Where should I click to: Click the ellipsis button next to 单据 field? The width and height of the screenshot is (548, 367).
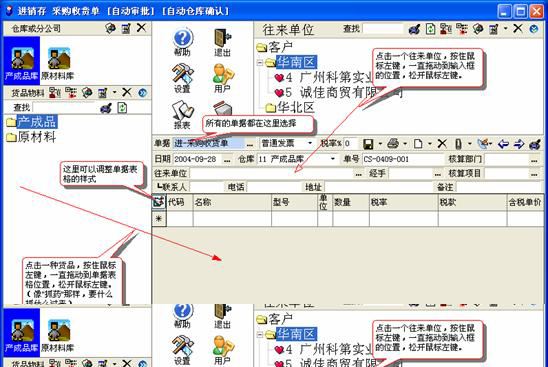pyautogui.click(x=250, y=144)
